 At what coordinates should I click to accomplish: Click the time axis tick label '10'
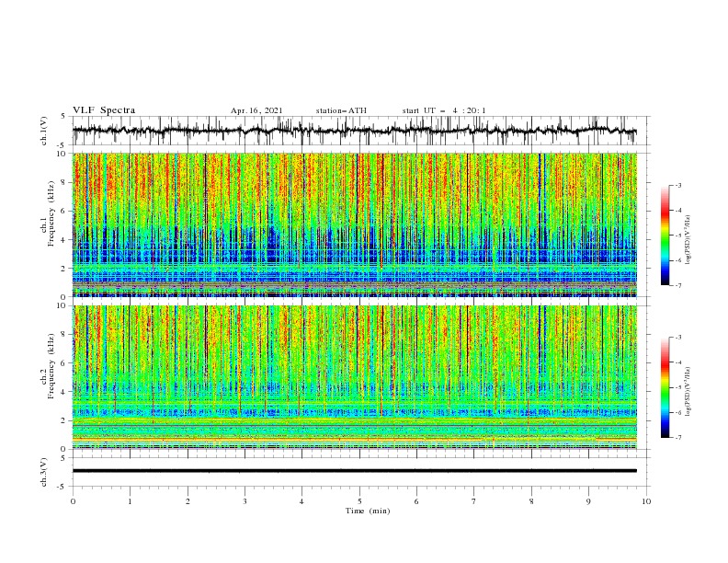tap(646, 501)
